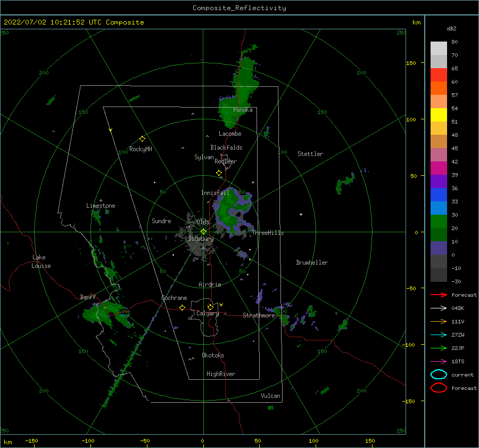
Task: Click the 04DK legend label
Action: pos(458,308)
